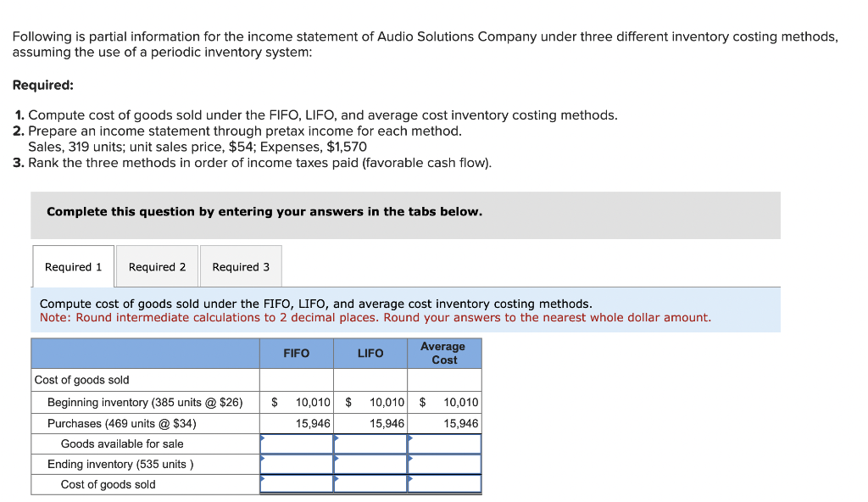Click the 'Required:' heading
The height and width of the screenshot is (502, 868).
point(42,85)
